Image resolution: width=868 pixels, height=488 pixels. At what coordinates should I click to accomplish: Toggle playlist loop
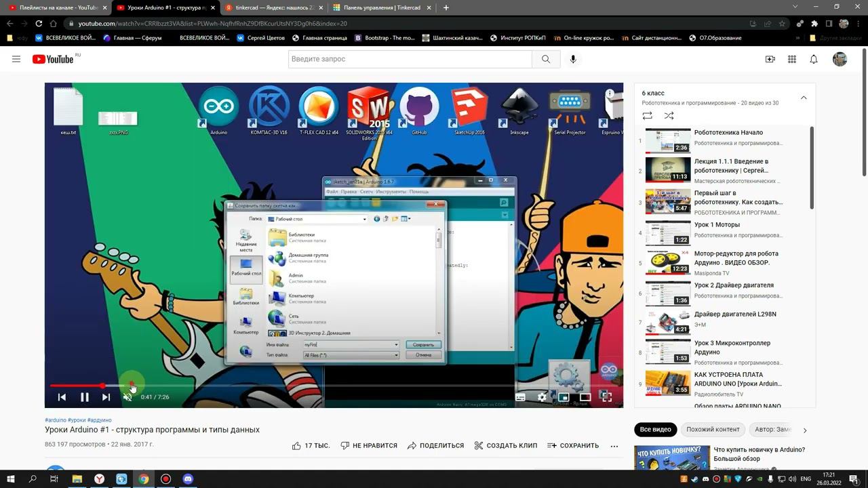click(x=648, y=116)
